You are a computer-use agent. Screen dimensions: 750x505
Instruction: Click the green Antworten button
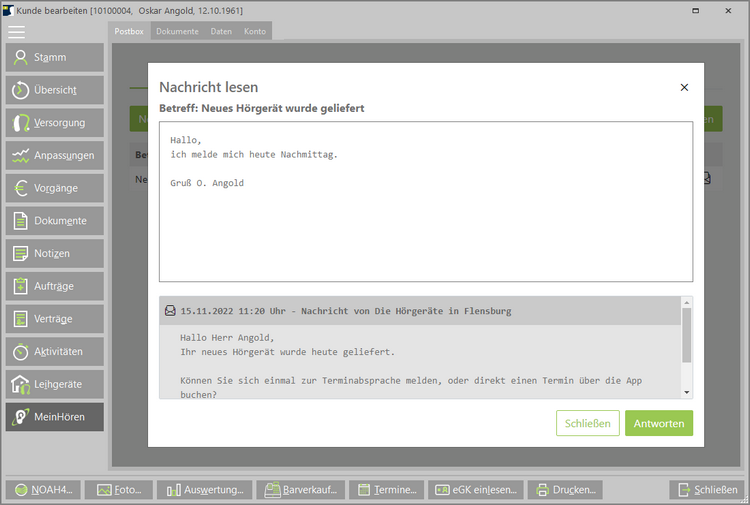point(658,423)
